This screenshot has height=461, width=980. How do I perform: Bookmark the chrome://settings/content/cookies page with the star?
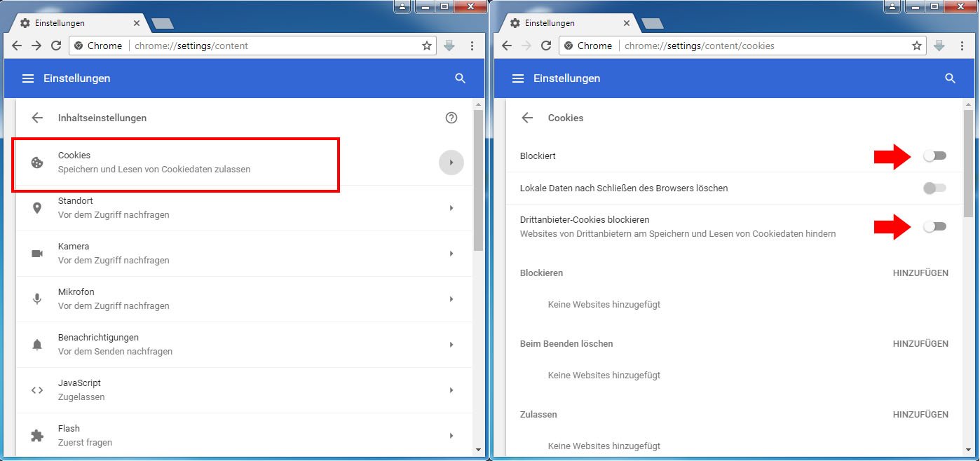pyautogui.click(x=917, y=46)
